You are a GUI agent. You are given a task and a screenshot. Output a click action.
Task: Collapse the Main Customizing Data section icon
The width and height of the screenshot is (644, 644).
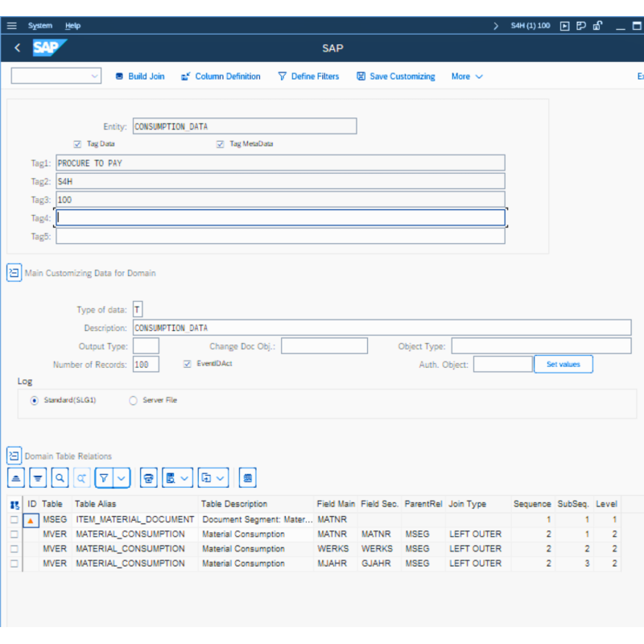tap(14, 273)
